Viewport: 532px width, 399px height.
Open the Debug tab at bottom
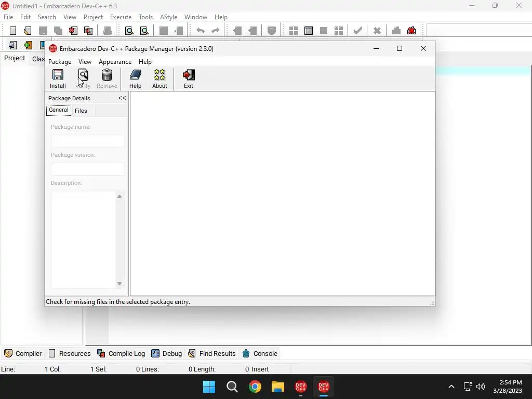(167, 353)
